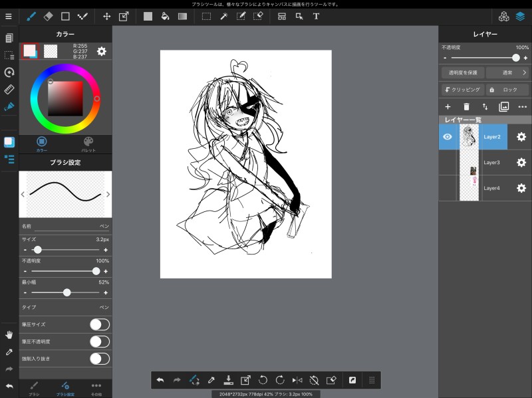Open color settings gear

[x=102, y=51]
